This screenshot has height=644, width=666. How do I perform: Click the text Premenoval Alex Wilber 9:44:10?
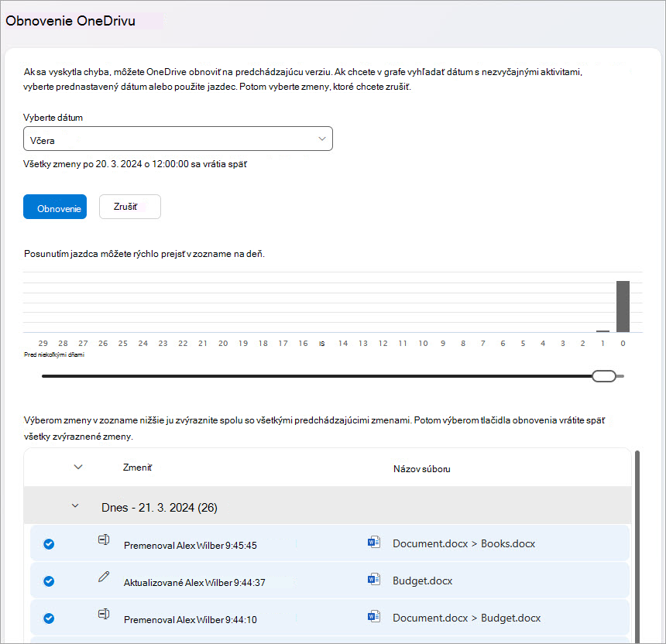pos(191,620)
